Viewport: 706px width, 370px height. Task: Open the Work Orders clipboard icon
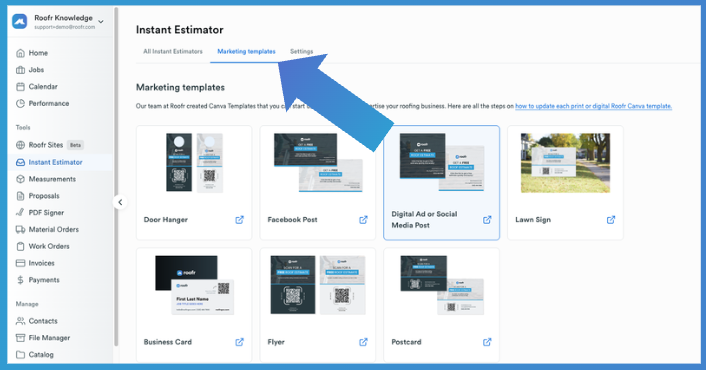(20, 246)
